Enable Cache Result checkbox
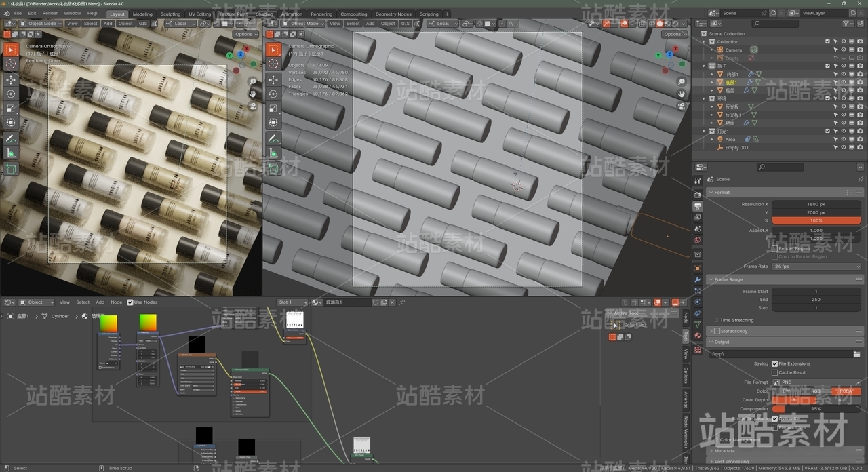The image size is (868, 472). tap(774, 372)
